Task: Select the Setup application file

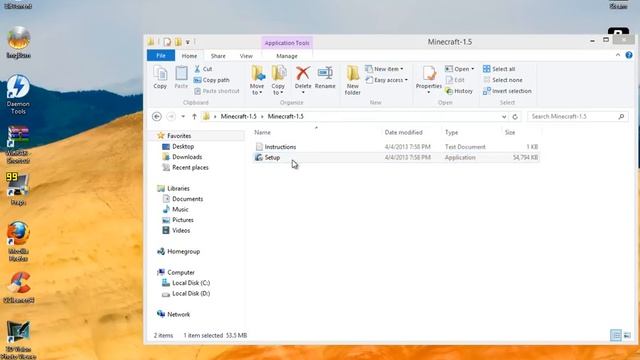Action: 396,157
